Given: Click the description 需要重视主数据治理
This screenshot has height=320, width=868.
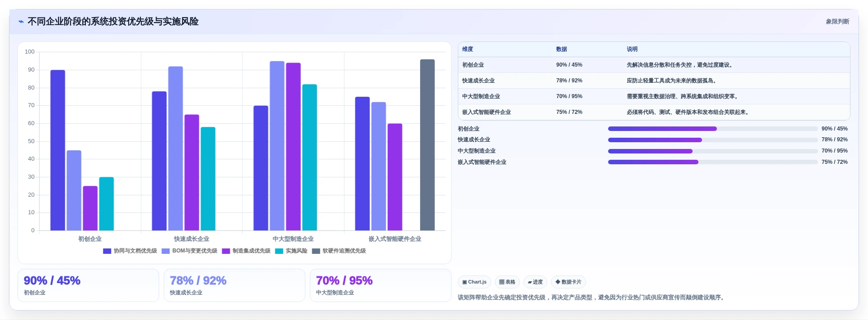Looking at the screenshot, I should 683,96.
